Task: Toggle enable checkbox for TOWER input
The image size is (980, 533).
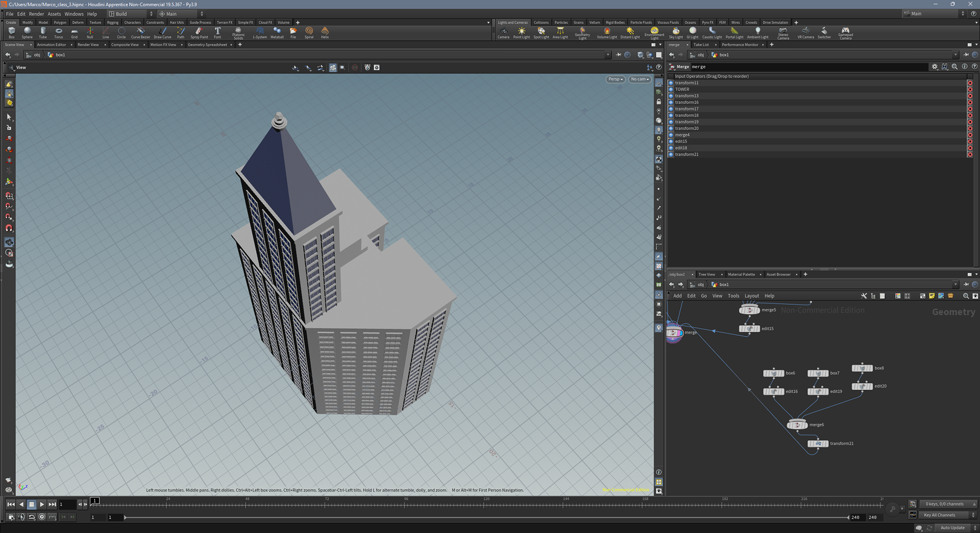Action: [x=671, y=89]
